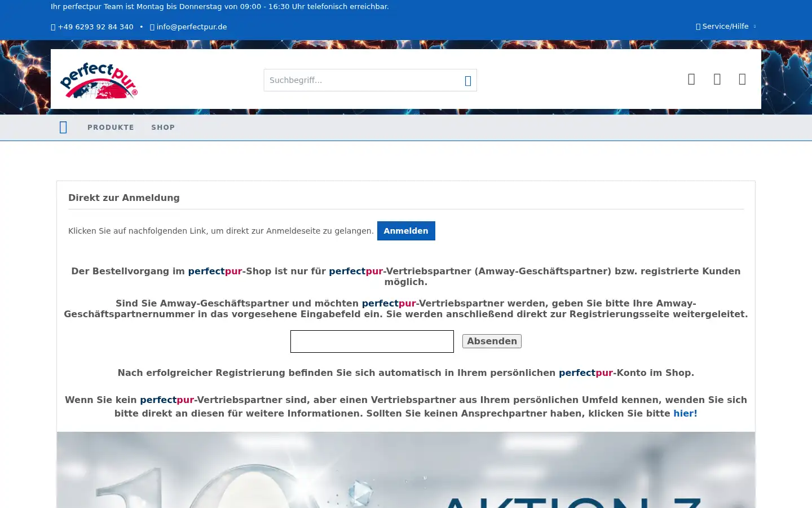812x508 pixels.
Task: Focus the Amway partner number input field
Action: 372,341
